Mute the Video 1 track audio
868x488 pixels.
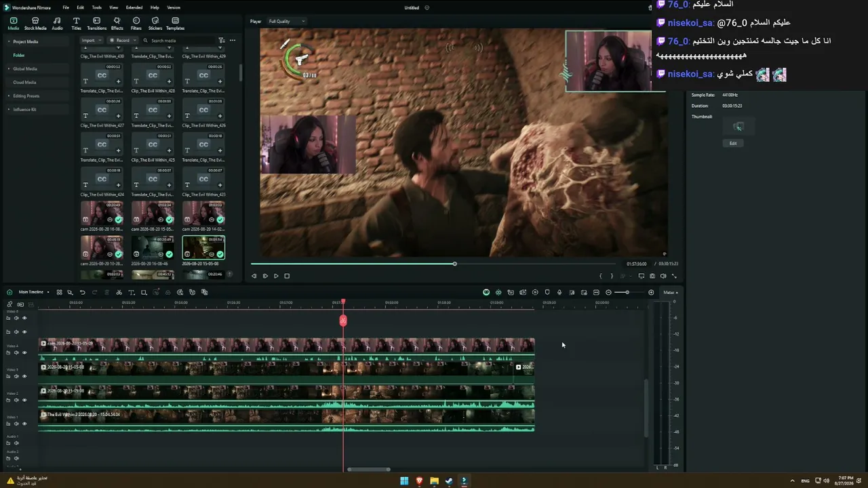click(x=16, y=424)
